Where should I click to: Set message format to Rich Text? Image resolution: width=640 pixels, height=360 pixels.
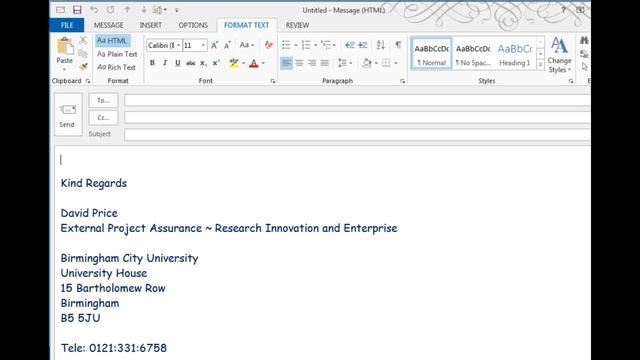[x=116, y=67]
